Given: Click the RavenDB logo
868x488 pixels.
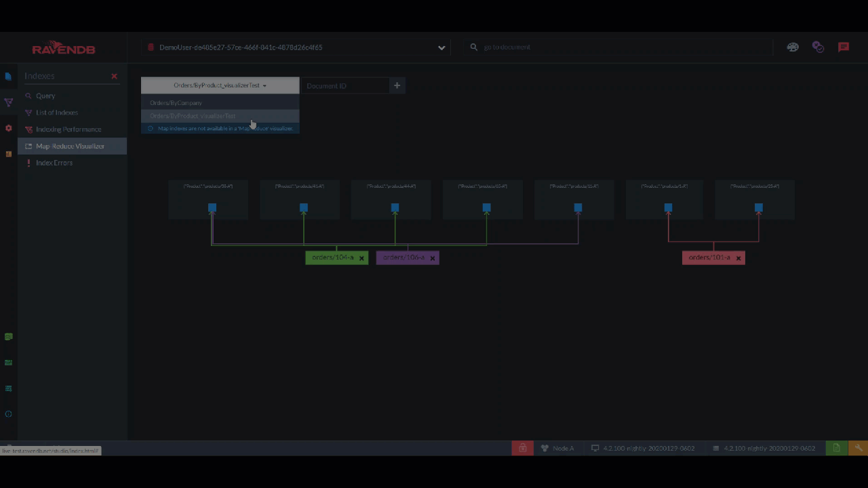Looking at the screenshot, I should pyautogui.click(x=64, y=49).
